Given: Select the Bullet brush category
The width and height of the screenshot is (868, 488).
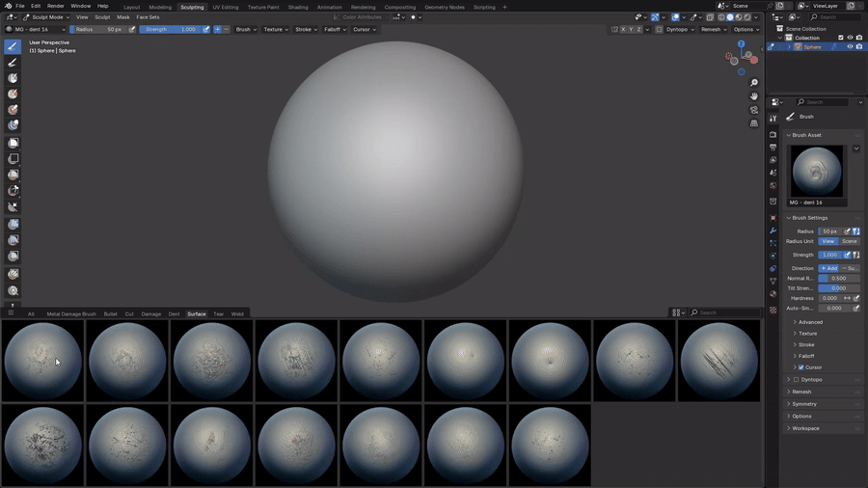Looking at the screenshot, I should (x=111, y=313).
